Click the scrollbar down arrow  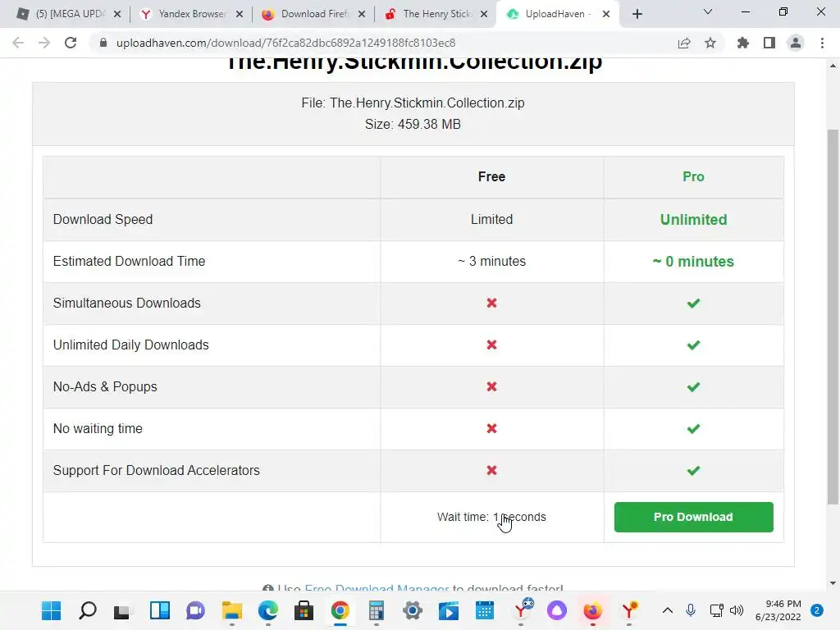[x=833, y=583]
